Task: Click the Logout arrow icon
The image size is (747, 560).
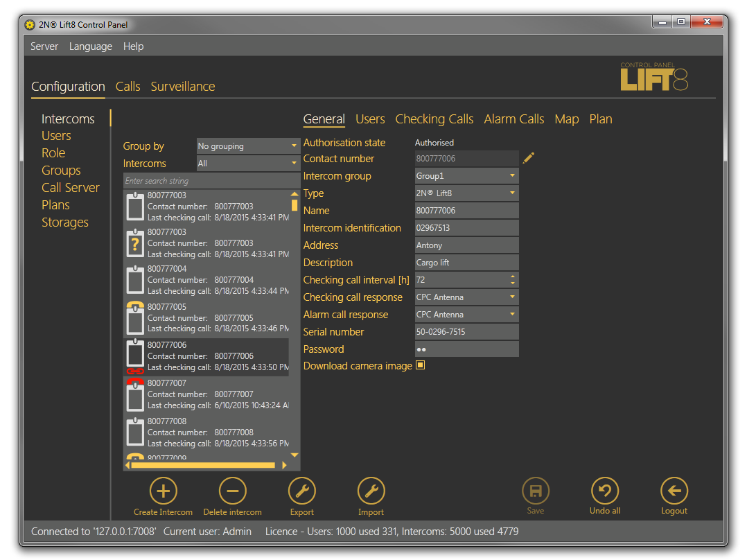Action: coord(674,491)
